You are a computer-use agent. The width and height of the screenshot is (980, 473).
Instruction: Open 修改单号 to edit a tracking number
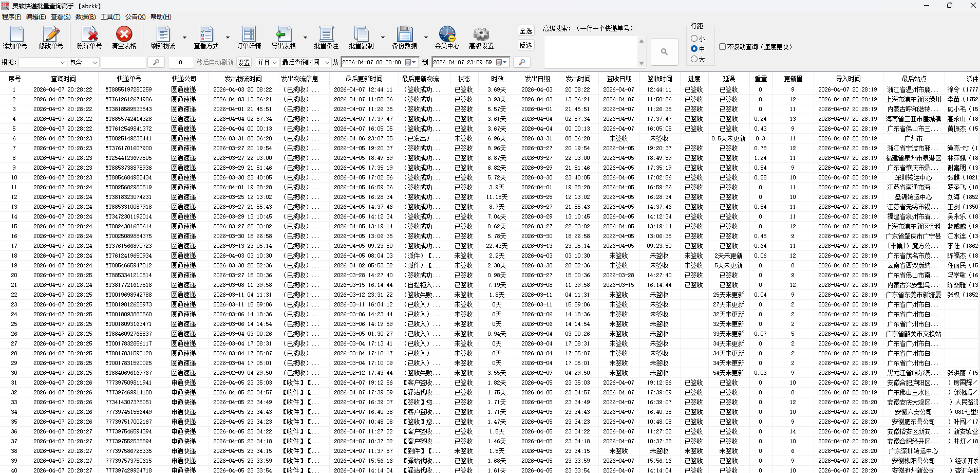pos(51,38)
